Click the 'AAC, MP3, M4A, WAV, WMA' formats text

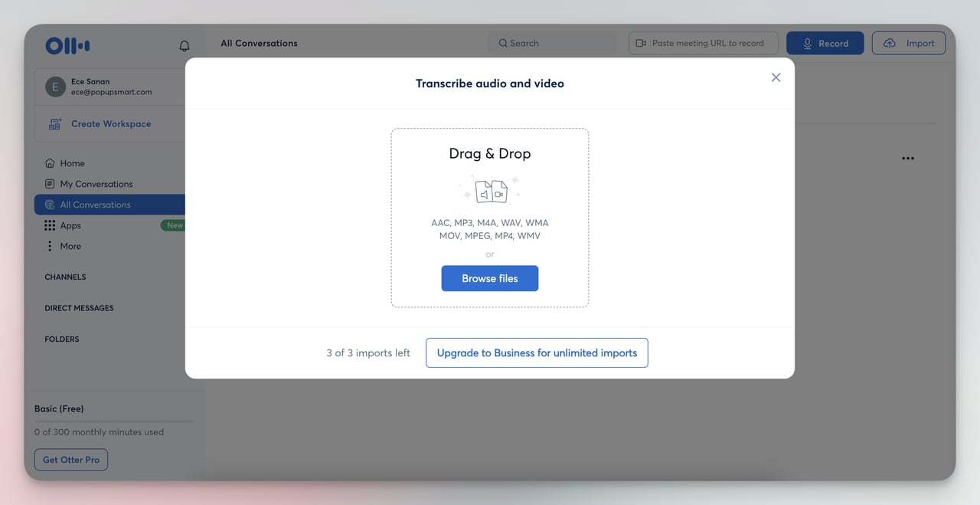coord(490,223)
